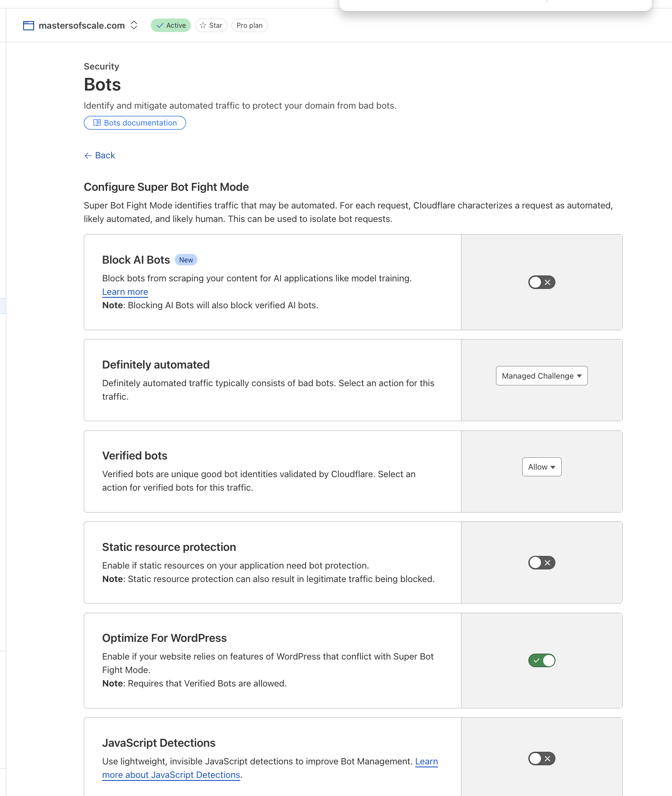Click the book icon on Bots documentation

tap(97, 123)
